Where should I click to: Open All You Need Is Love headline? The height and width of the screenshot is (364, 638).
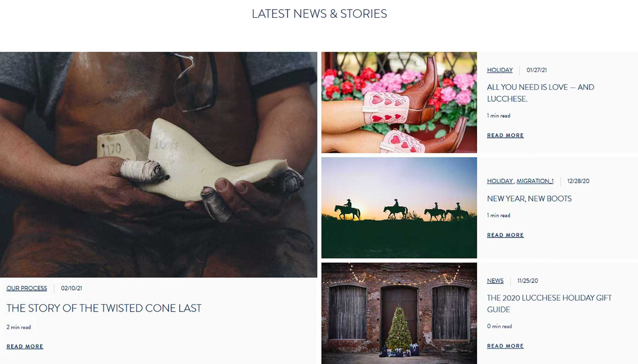click(x=540, y=93)
